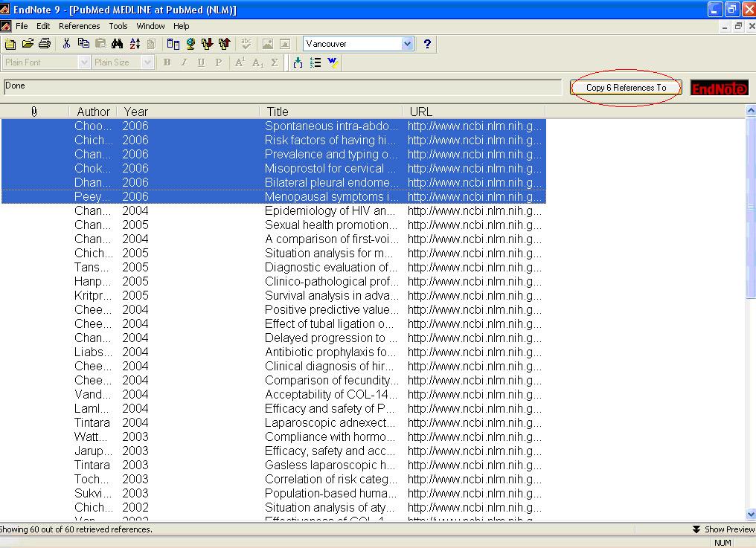Click the Copy 6 References To button
Viewport: 756px width, 548px height.
coord(626,88)
